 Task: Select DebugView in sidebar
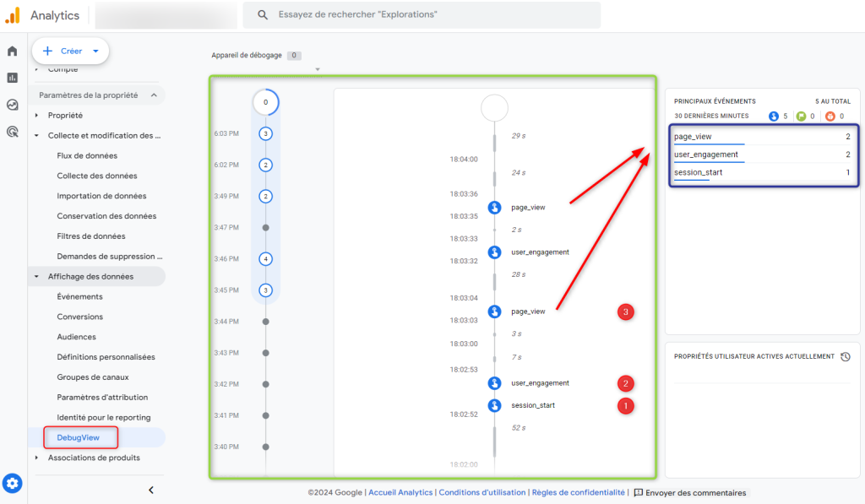(x=79, y=437)
